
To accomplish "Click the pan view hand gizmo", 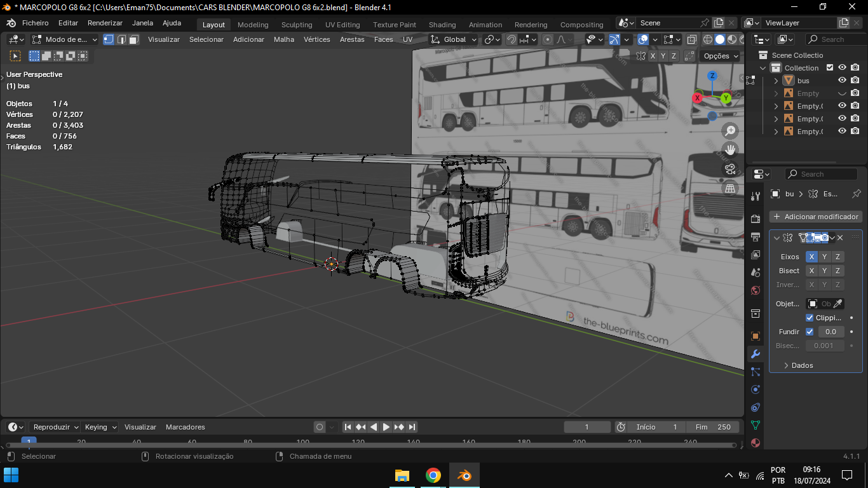I will point(731,150).
